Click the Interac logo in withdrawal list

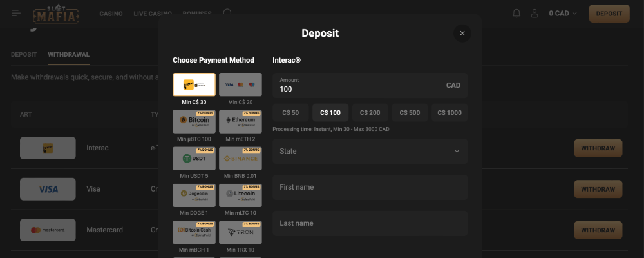coord(48,148)
